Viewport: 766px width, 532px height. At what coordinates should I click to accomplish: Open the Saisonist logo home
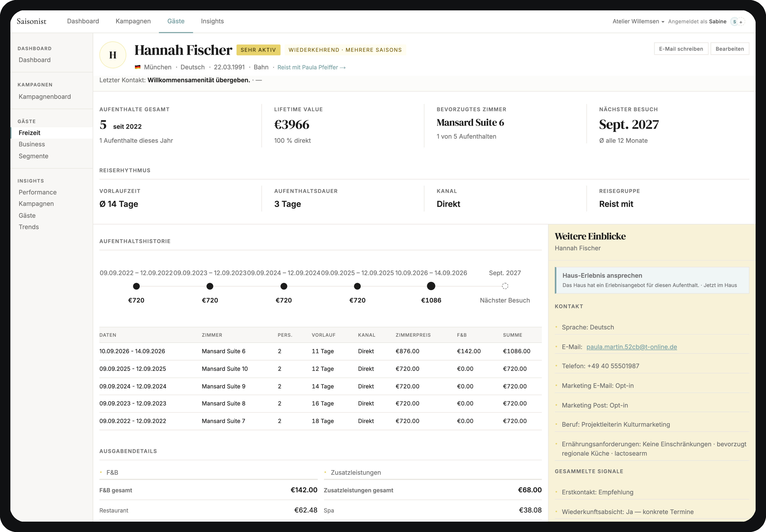(32, 21)
